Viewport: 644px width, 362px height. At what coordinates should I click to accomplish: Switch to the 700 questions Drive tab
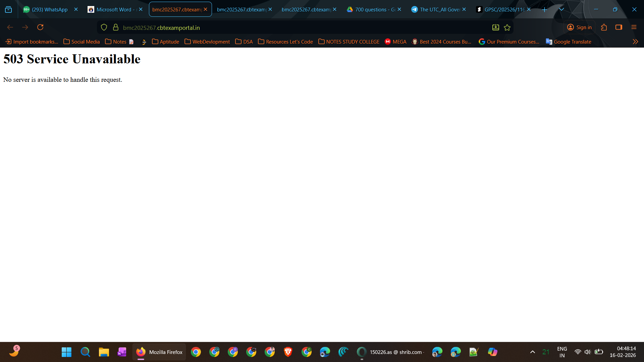click(372, 10)
